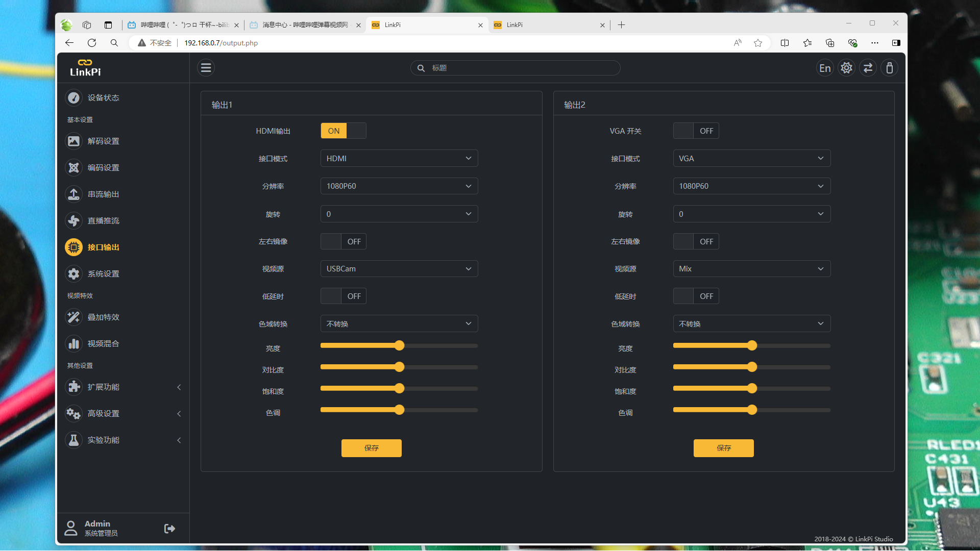This screenshot has width=980, height=551.
Task: Go to 直播推流 menu item
Action: tap(103, 221)
